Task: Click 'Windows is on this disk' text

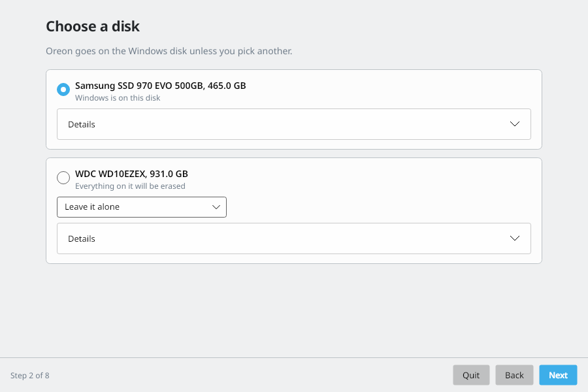Action: point(118,98)
